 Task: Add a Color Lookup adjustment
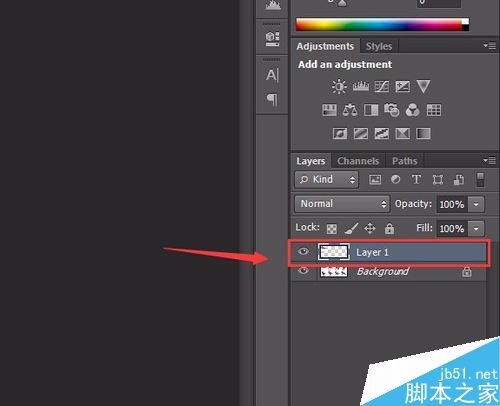434,110
